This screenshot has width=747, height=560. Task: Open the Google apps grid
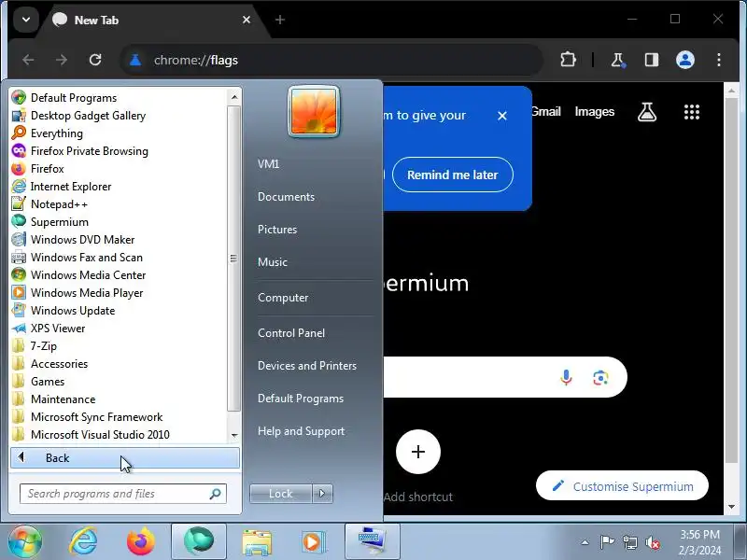(692, 112)
